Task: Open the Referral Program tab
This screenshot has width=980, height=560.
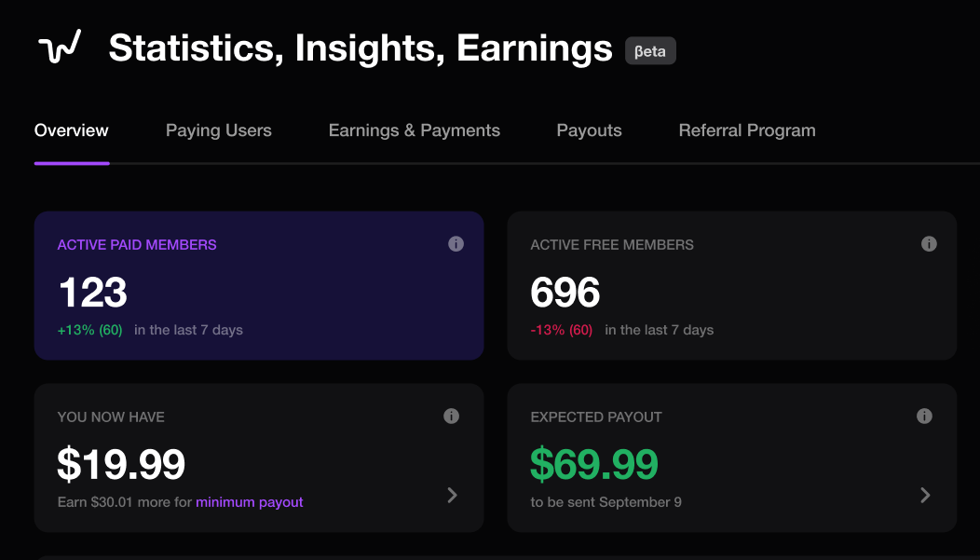Action: pyautogui.click(x=747, y=130)
